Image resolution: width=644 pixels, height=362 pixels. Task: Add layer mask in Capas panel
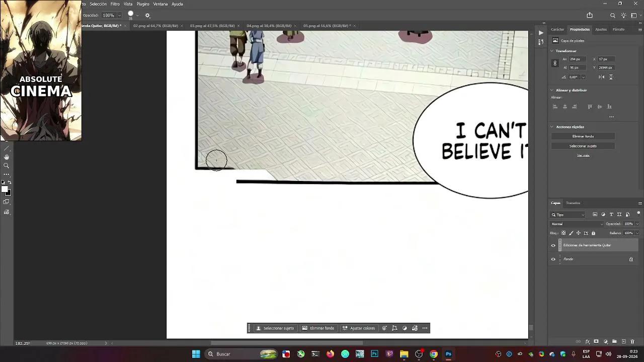pyautogui.click(x=596, y=342)
